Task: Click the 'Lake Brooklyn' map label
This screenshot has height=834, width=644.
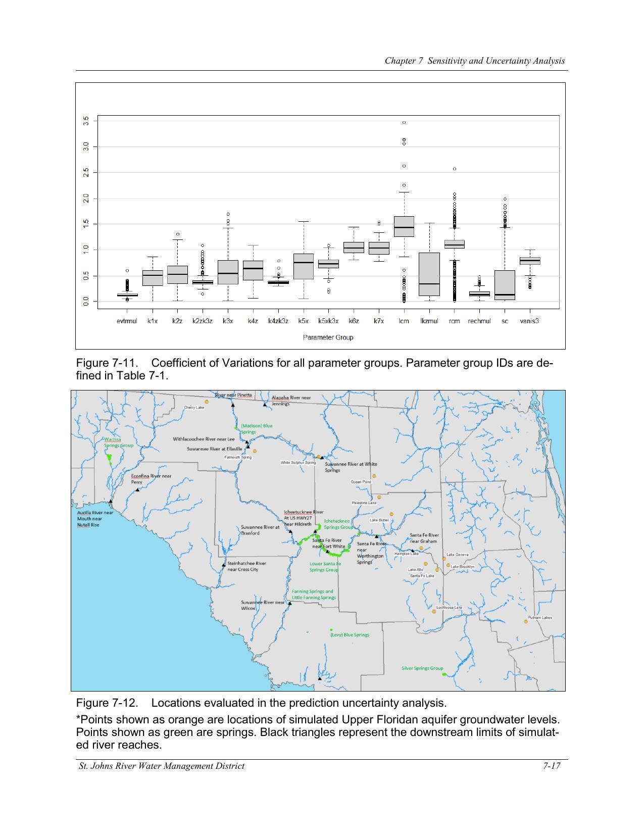Action: [463, 567]
